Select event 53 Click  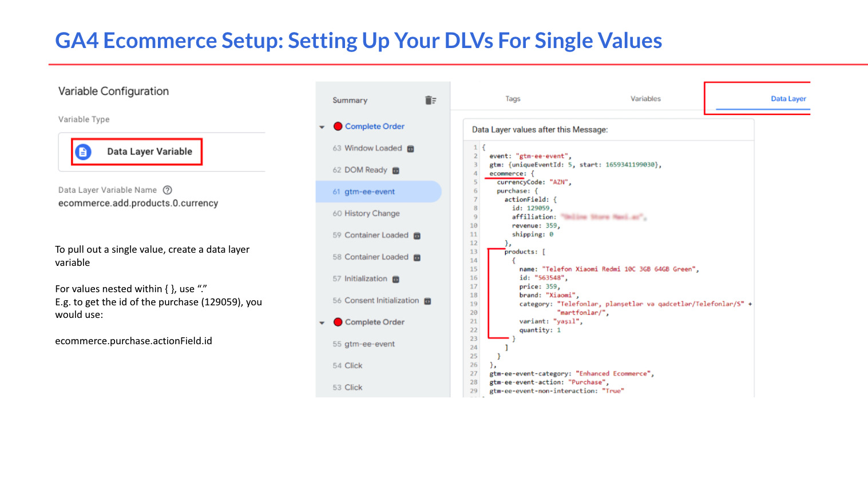tap(347, 387)
